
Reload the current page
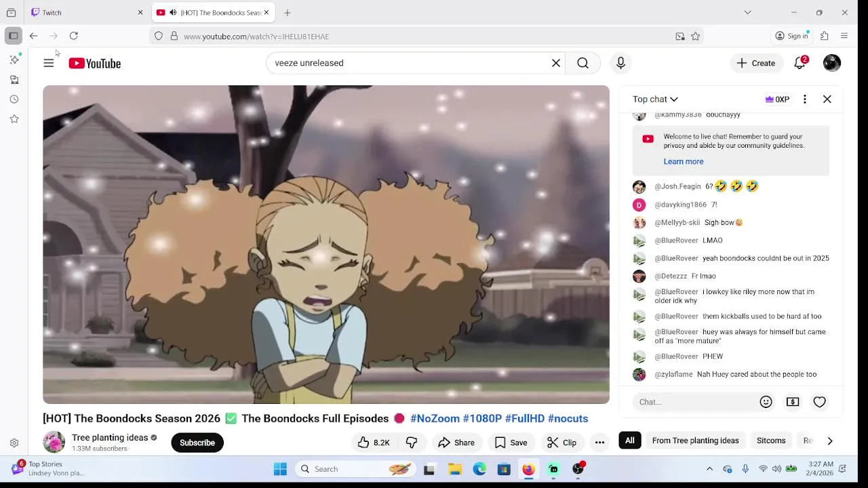pos(74,36)
